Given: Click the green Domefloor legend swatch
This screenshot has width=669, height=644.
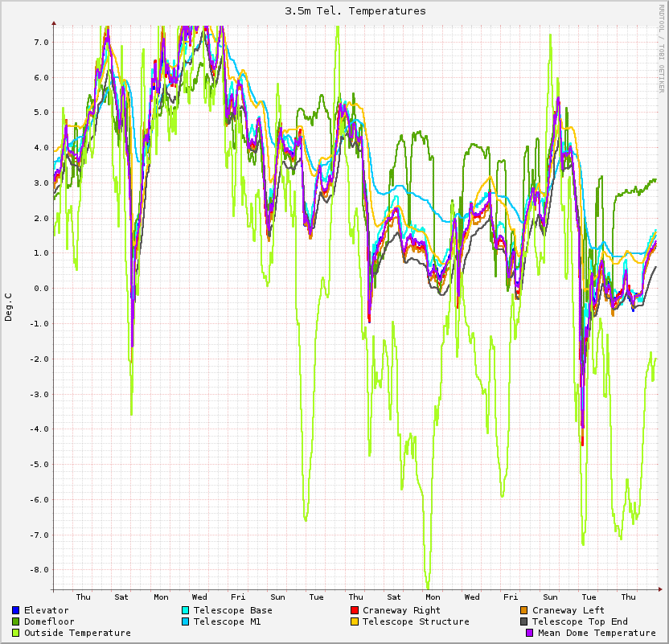Looking at the screenshot, I should click(16, 621).
